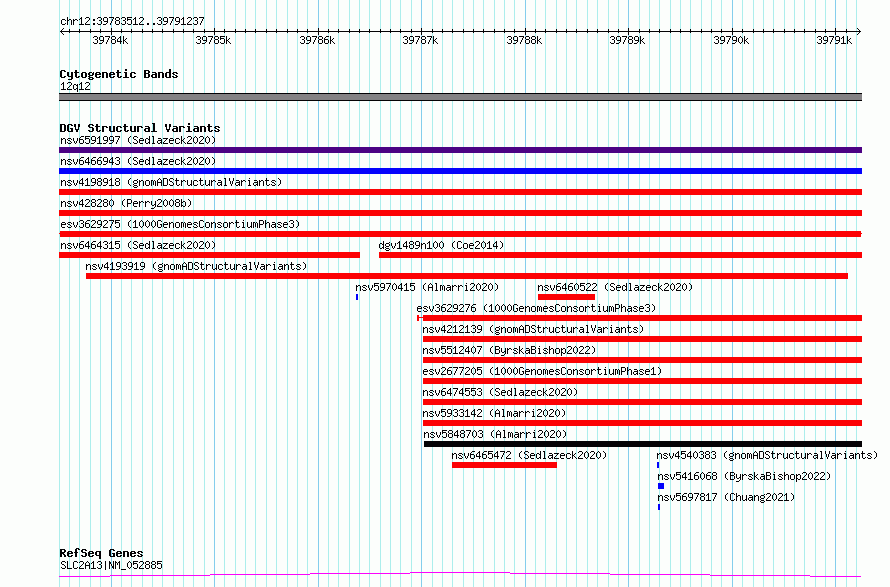This screenshot has height=587, width=890.
Task: Open the nsv6466943 (Sedlazeck2020) label
Action: (x=138, y=161)
